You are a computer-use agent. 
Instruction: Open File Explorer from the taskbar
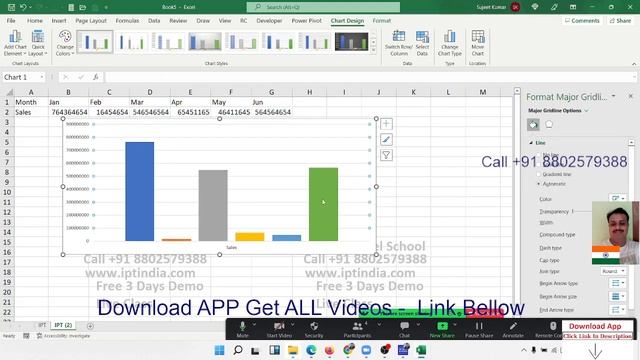tap(293, 350)
